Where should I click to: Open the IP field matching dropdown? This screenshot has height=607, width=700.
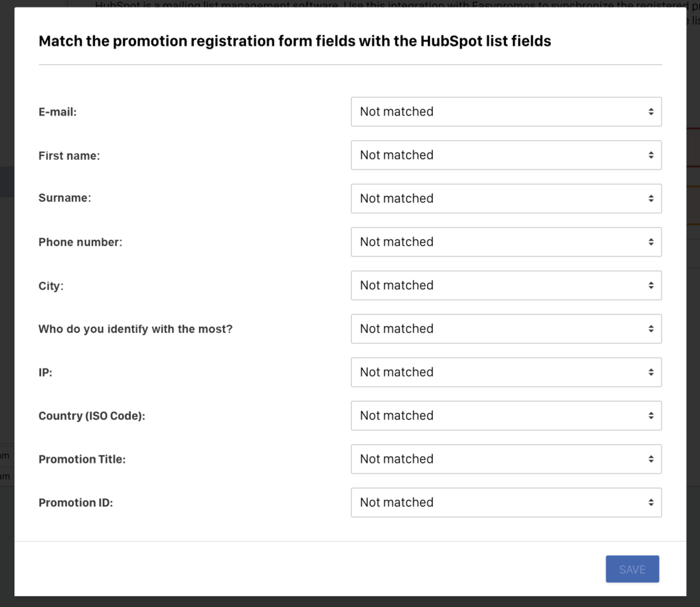(x=506, y=372)
